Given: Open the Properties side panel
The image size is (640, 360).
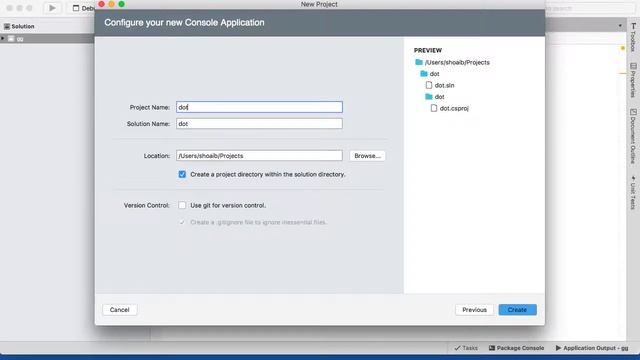Looking at the screenshot, I should pyautogui.click(x=633, y=80).
